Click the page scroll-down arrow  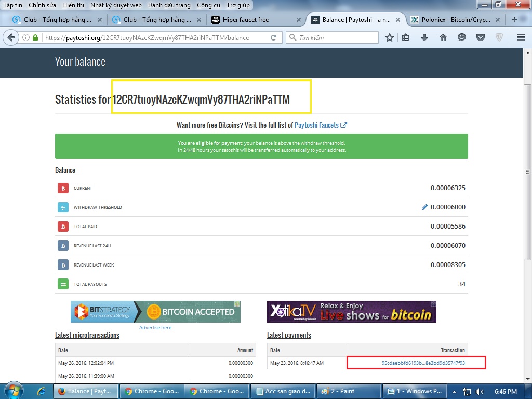pos(528,379)
